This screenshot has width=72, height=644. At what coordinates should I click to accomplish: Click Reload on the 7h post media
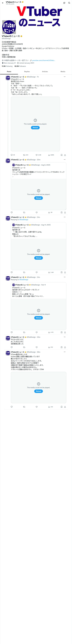(x=35, y=128)
